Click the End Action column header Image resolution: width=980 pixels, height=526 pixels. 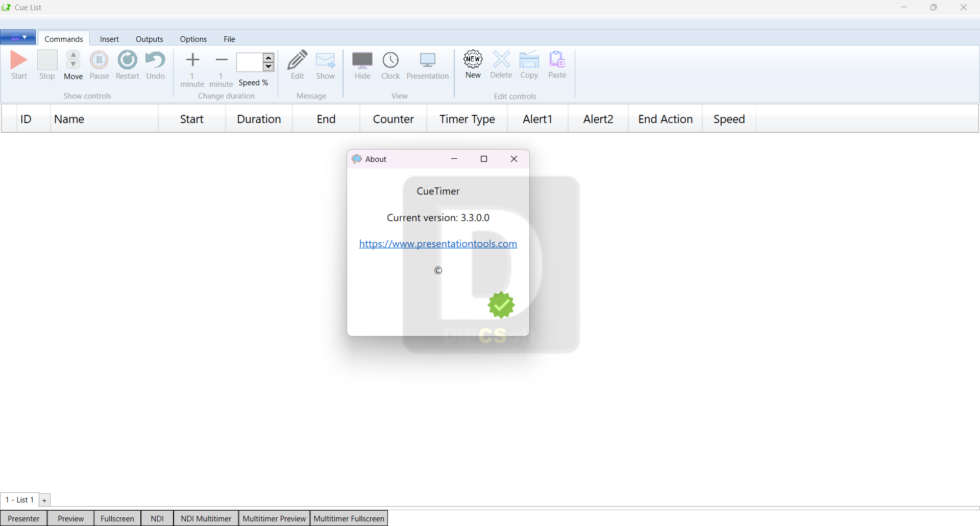665,119
